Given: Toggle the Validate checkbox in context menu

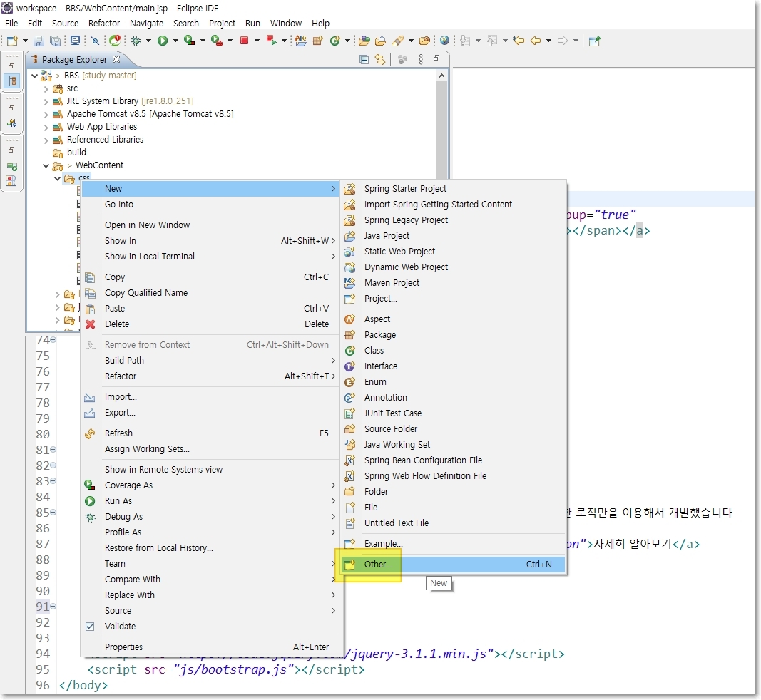Looking at the screenshot, I should (90, 627).
